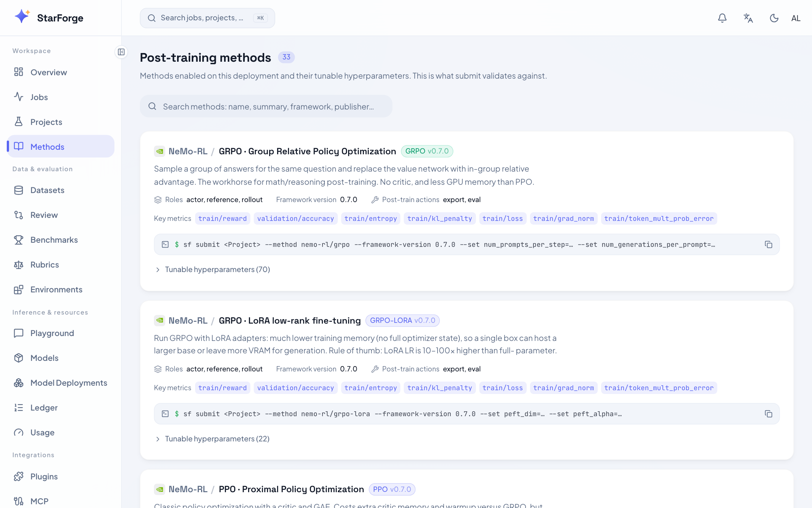
Task: Click the Review sidebar icon
Action: 18,215
